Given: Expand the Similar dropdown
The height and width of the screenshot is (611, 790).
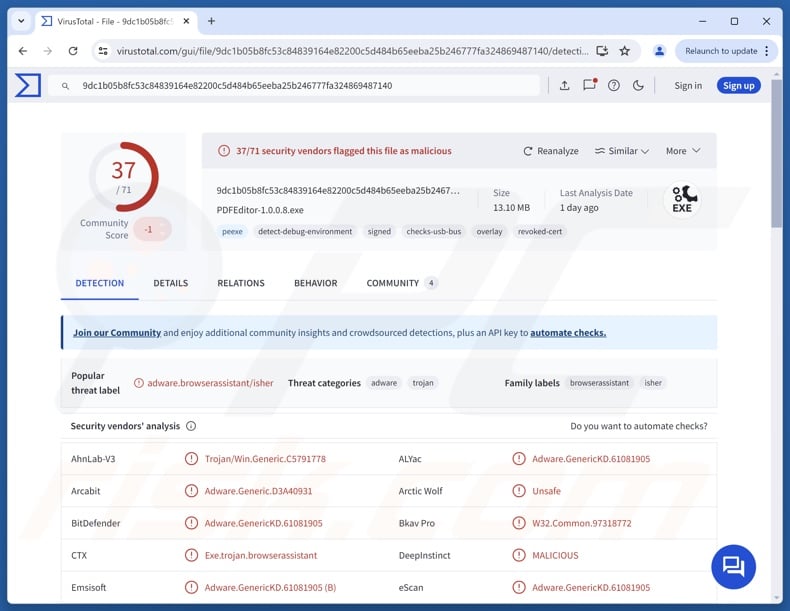Looking at the screenshot, I should [622, 151].
